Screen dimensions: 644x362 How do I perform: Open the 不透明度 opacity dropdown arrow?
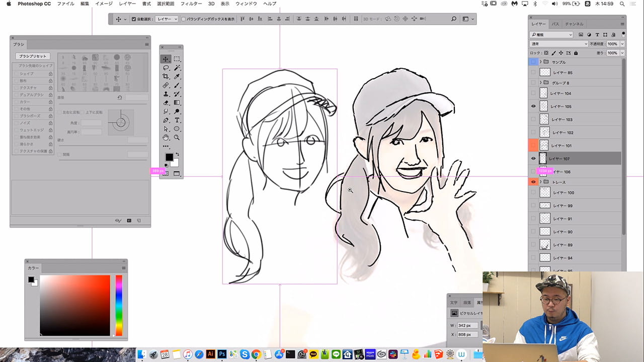(x=622, y=44)
